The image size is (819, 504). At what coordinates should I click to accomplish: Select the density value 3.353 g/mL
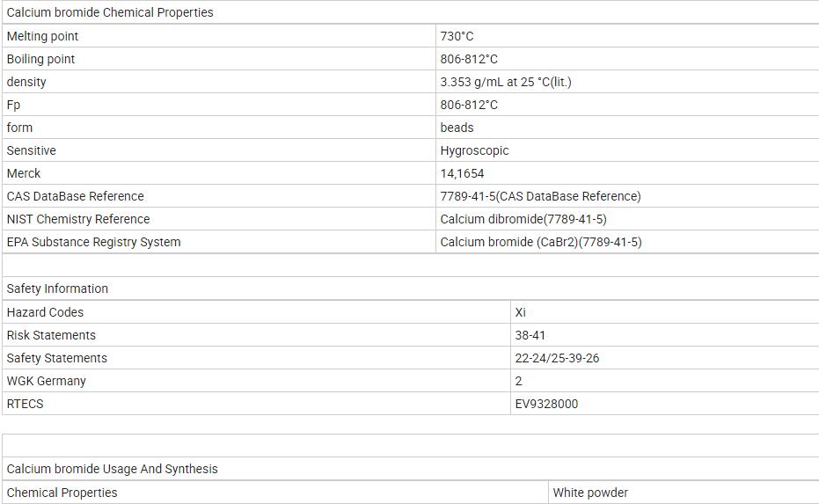[x=505, y=82]
